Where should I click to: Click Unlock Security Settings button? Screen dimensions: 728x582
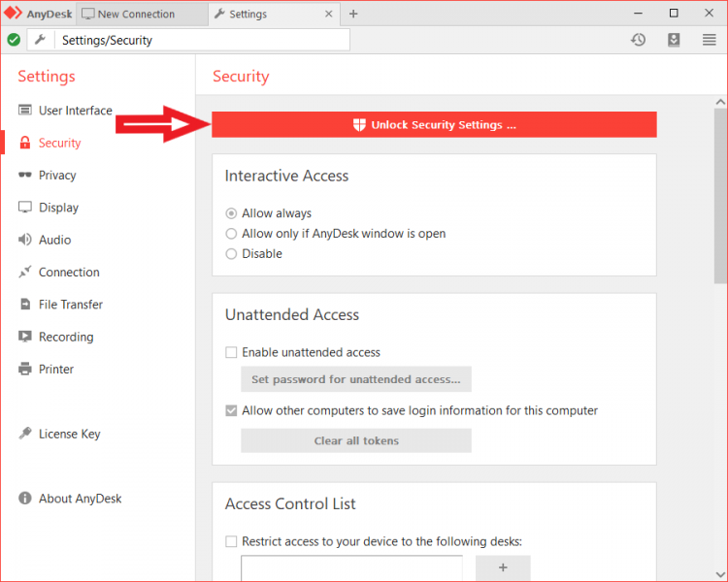(434, 124)
